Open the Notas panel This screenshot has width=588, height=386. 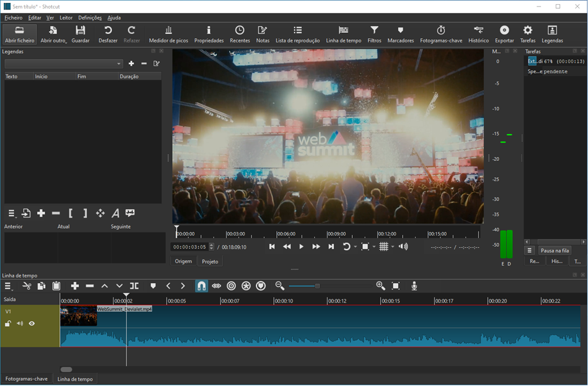point(262,34)
